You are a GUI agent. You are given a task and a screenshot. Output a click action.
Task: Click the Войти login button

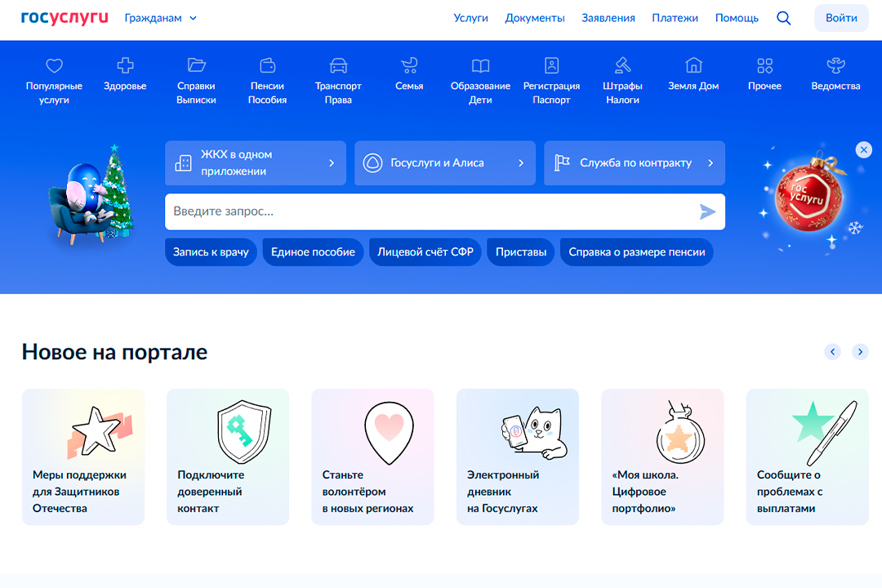[x=841, y=18]
